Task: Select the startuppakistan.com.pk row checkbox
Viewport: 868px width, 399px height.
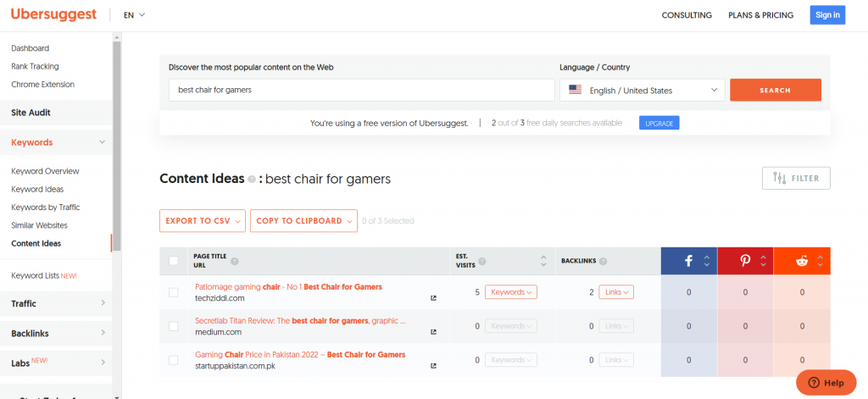Action: coord(173,360)
